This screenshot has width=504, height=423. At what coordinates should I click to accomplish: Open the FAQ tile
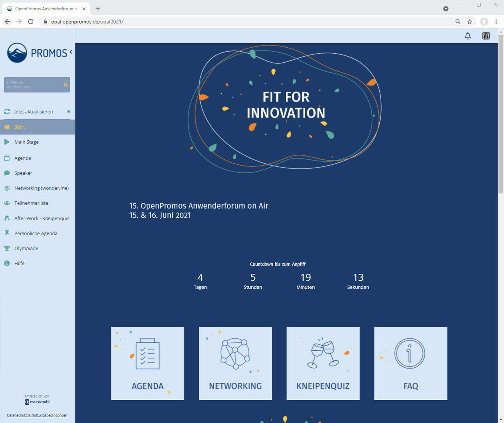click(x=411, y=363)
